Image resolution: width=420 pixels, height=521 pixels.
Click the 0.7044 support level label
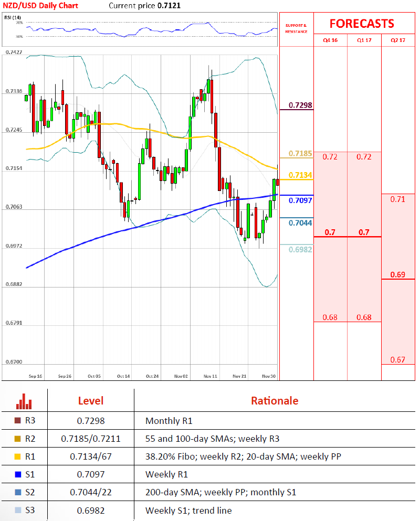(x=300, y=223)
